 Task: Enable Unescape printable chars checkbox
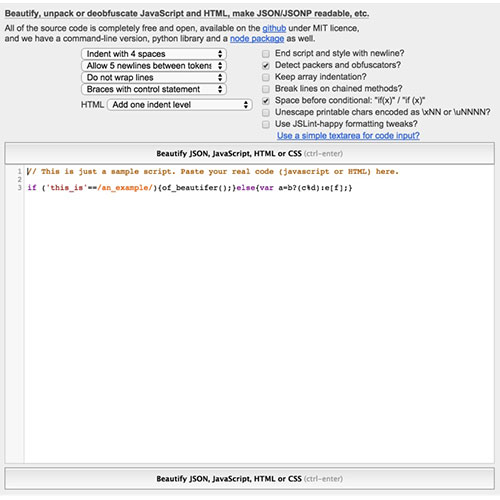tap(266, 113)
